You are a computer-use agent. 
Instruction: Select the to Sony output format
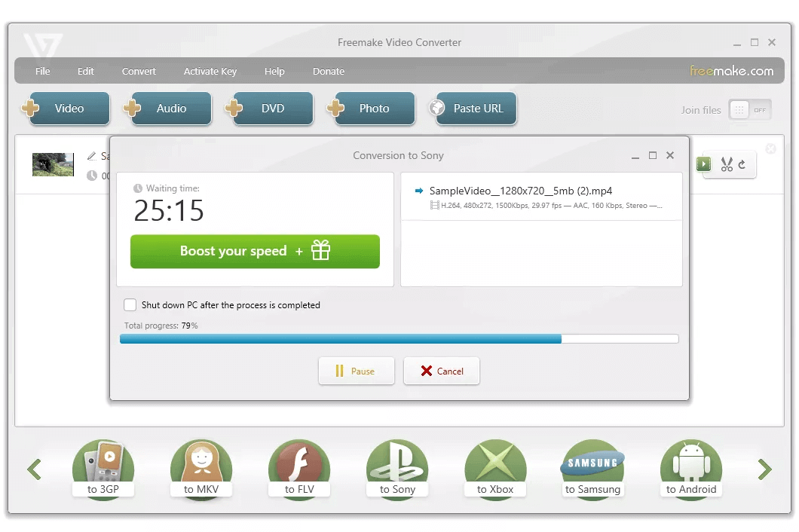coord(397,469)
